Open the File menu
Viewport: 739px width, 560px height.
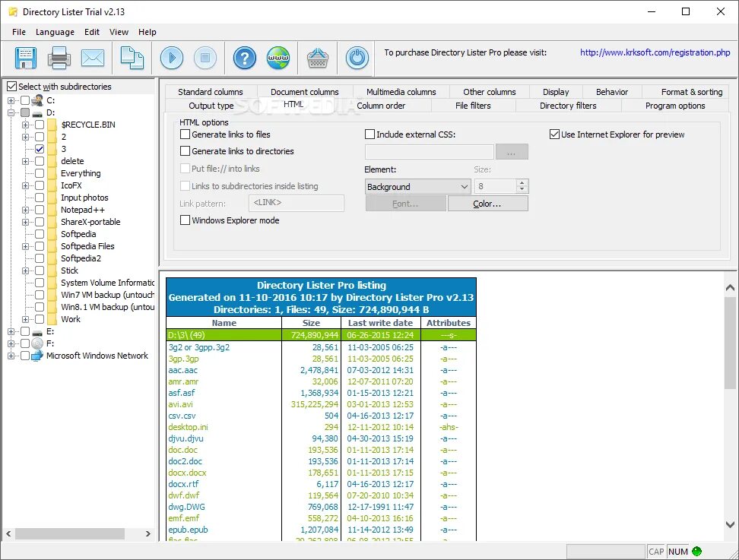19,32
